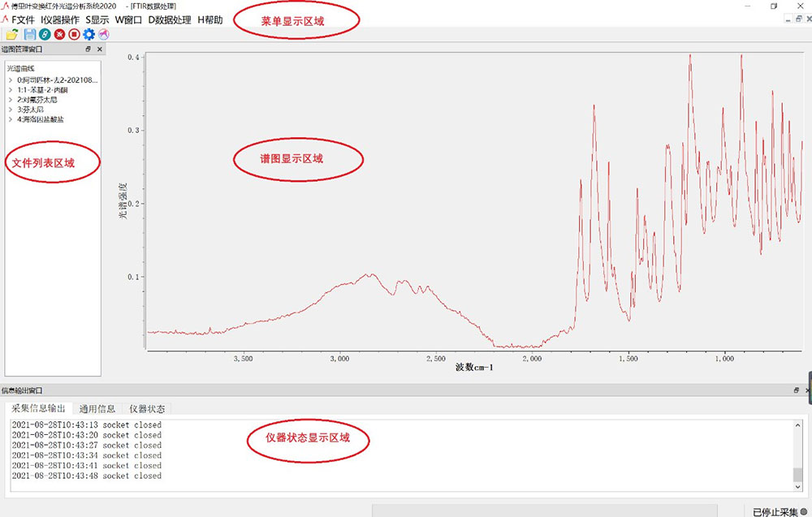Switch to the 通用信息 tab
812x517 pixels.
(97, 409)
